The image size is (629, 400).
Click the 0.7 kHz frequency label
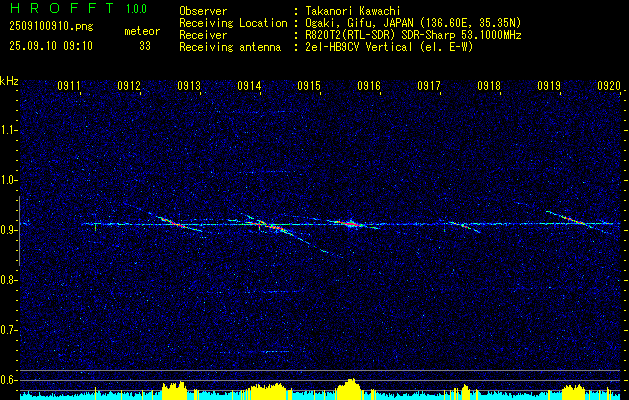click(x=8, y=330)
